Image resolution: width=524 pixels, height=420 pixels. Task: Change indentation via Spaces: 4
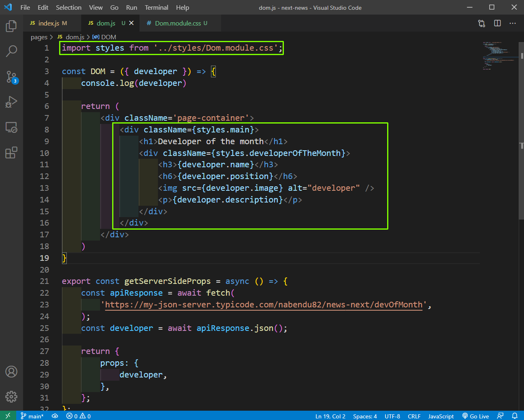point(365,416)
